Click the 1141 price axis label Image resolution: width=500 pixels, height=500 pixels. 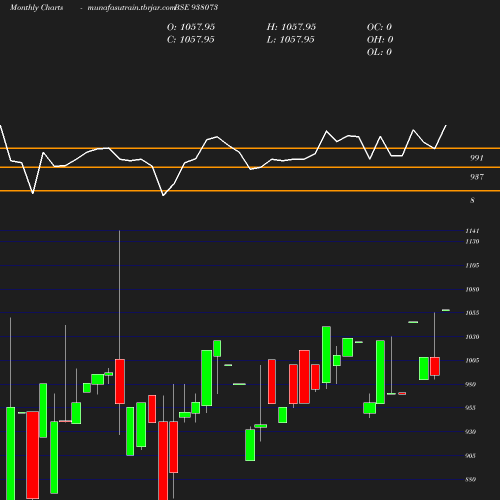(472, 231)
